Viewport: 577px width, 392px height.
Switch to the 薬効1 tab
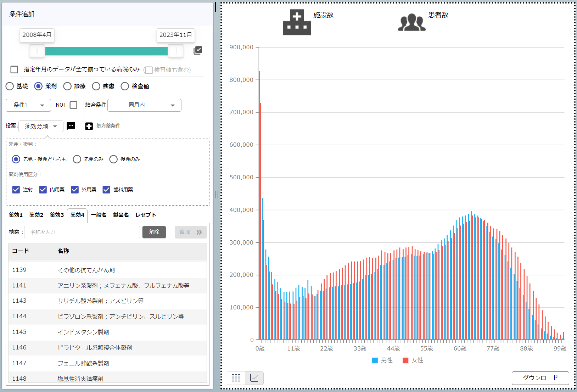(16, 215)
